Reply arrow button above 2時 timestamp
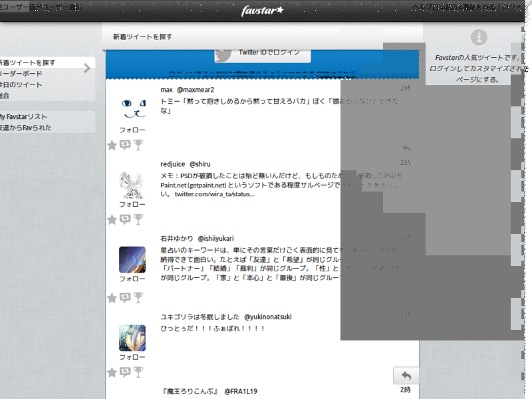Image resolution: width=532 pixels, height=399 pixels. tap(406, 376)
